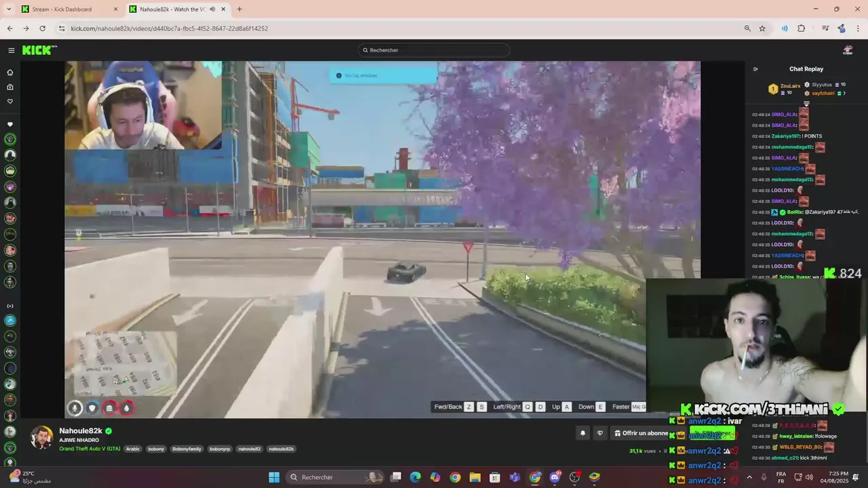Open the Browse icon in Kick sidebar
The width and height of the screenshot is (868, 488).
coord(10,87)
